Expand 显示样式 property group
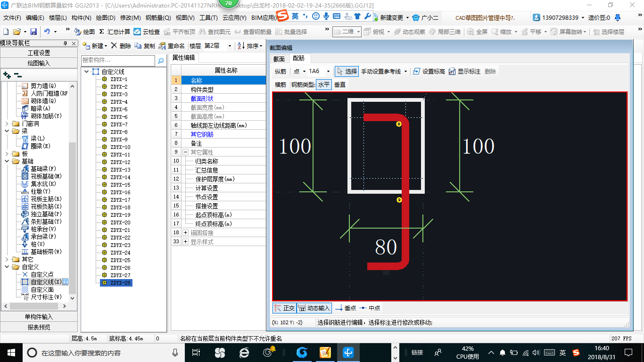This screenshot has width=644, height=362. 185,242
